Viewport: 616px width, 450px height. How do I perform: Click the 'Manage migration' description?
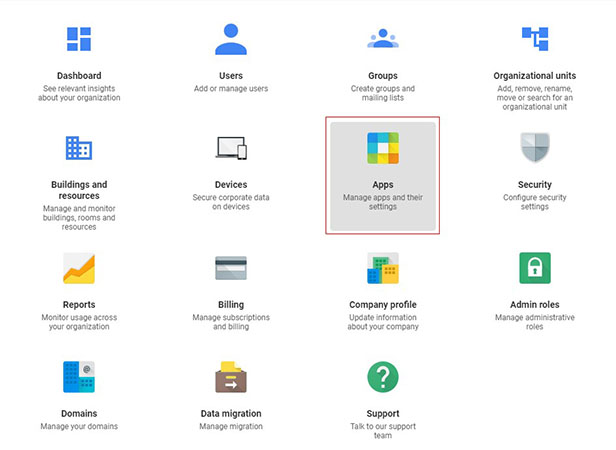[231, 426]
